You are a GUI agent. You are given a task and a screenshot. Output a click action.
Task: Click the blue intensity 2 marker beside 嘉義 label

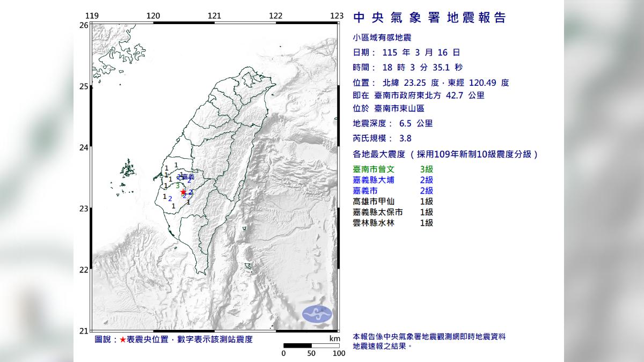179,177
